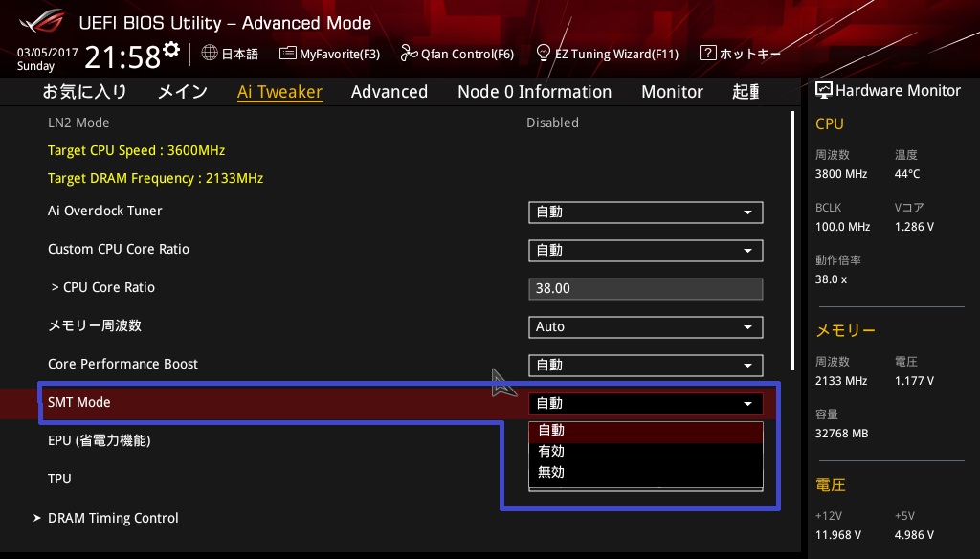
Task: Click the +5V 4.986 V reading
Action: [914, 535]
